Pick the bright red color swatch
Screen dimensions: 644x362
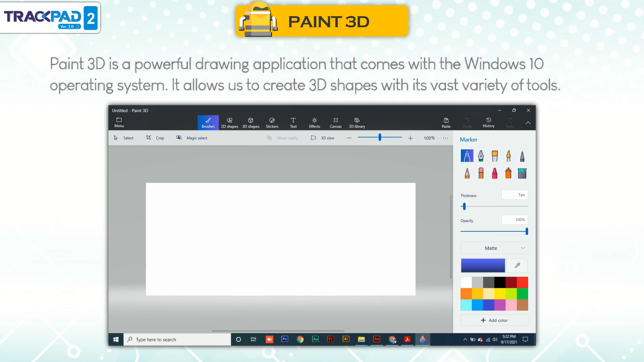tap(522, 282)
